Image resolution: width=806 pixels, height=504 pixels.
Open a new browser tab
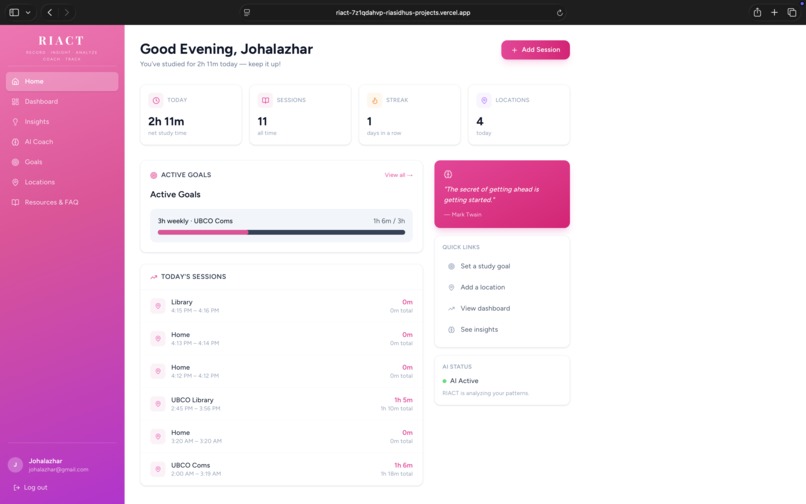[774, 12]
